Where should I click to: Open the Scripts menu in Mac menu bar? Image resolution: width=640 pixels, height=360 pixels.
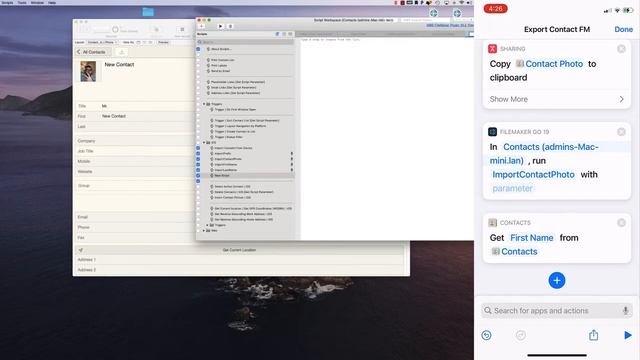(x=7, y=2)
